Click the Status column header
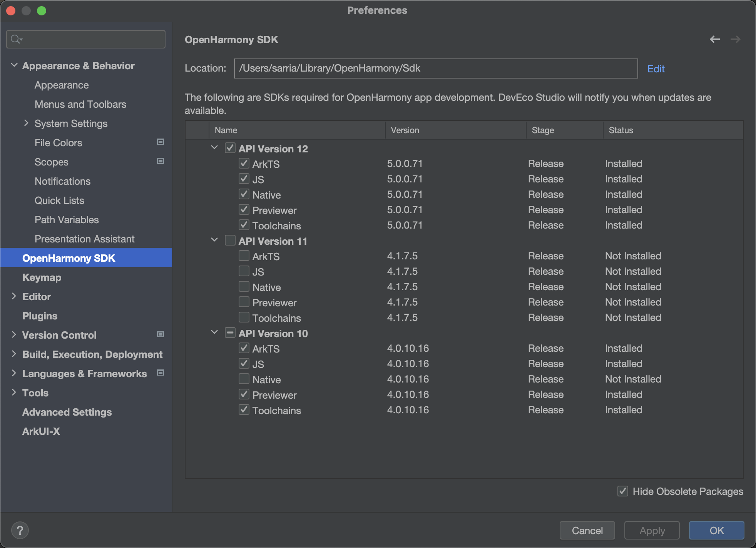 [673, 130]
